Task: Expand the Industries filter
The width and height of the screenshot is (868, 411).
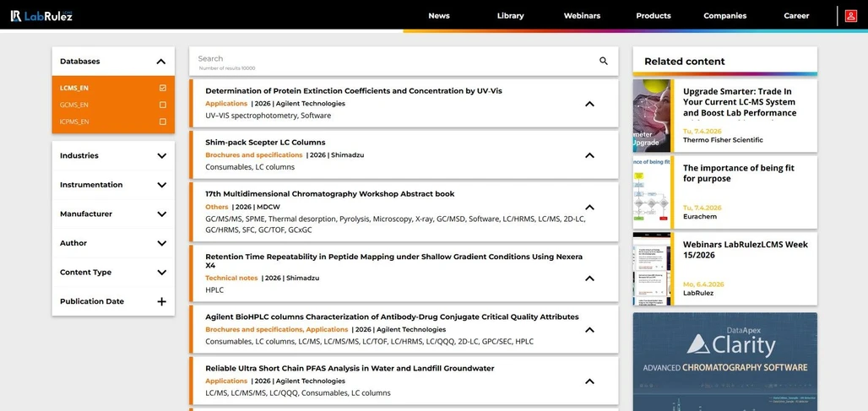Action: click(161, 156)
